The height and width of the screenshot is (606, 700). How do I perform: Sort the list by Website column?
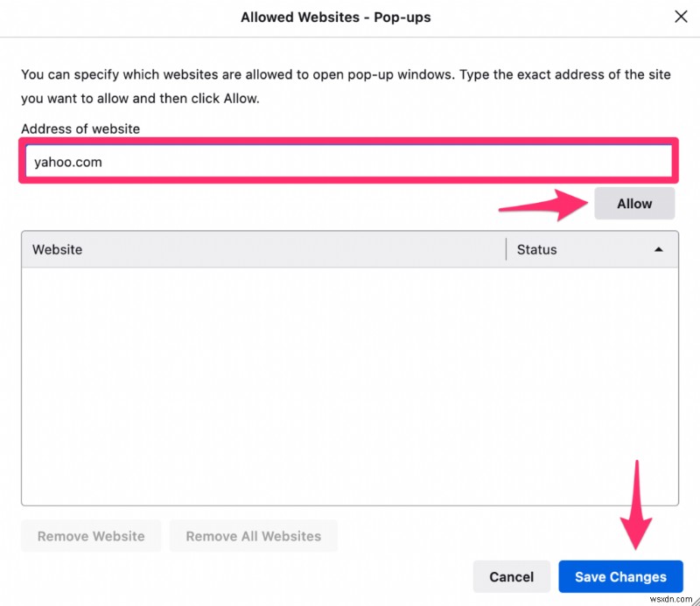(57, 249)
